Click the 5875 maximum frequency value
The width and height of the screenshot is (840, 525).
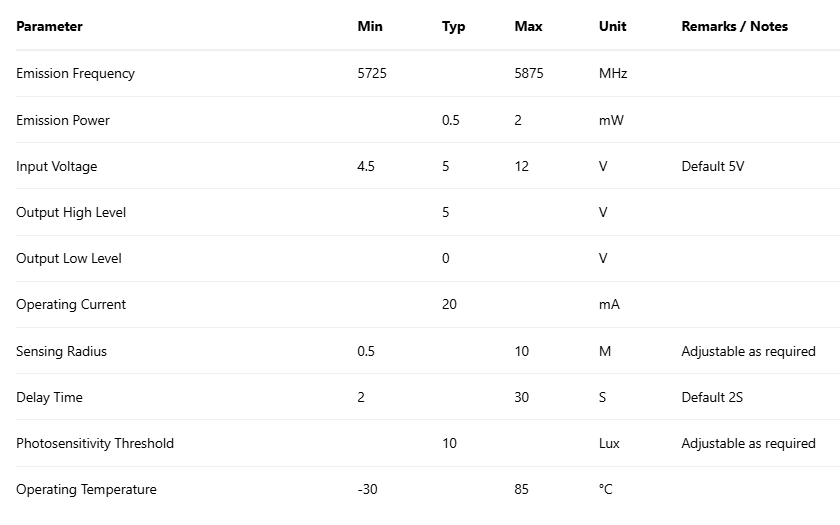coord(529,73)
